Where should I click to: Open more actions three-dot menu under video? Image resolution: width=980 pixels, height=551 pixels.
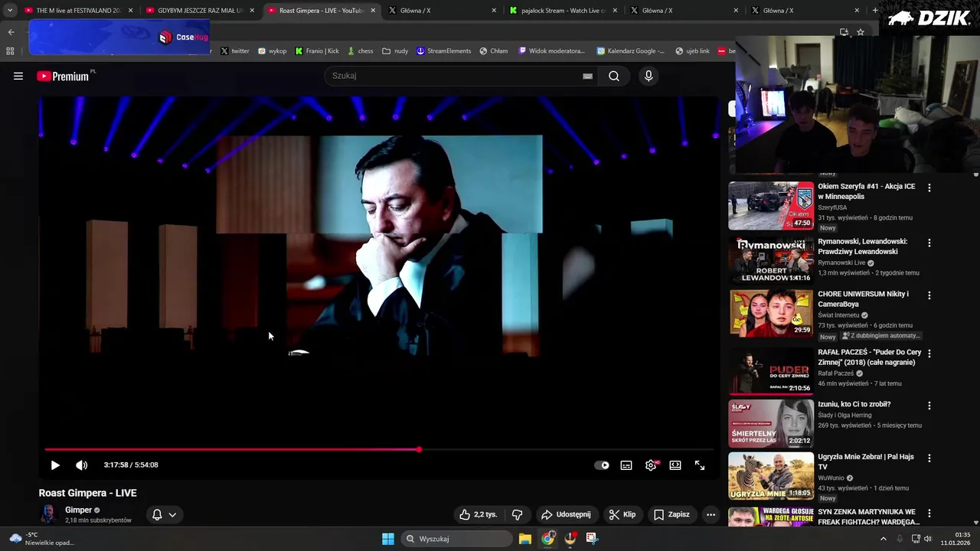point(710,514)
